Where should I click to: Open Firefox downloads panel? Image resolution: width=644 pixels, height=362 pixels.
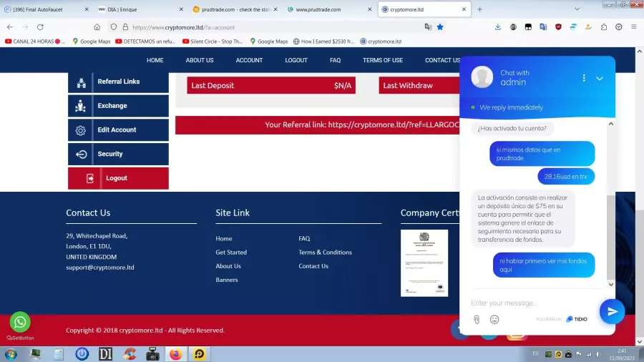click(498, 27)
